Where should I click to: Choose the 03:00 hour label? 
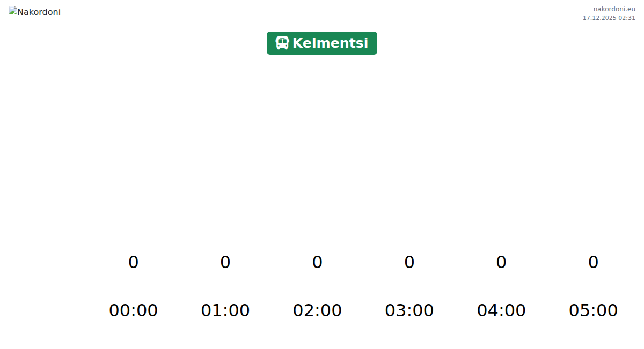(x=409, y=310)
